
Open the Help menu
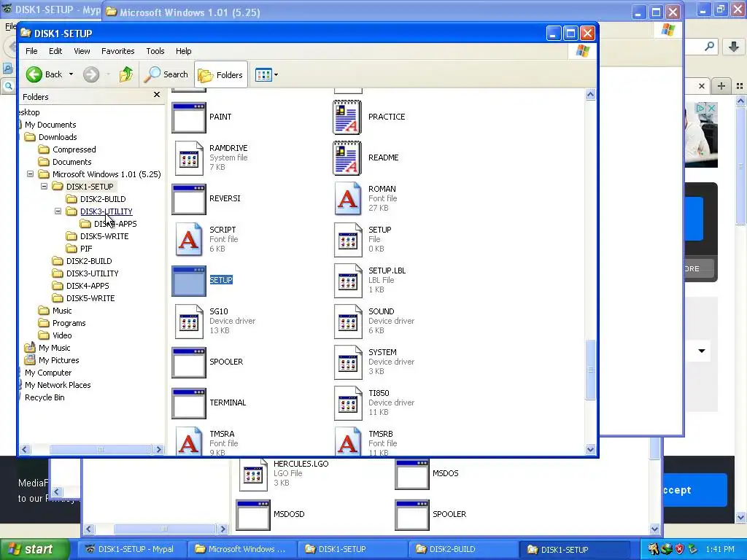click(x=183, y=51)
